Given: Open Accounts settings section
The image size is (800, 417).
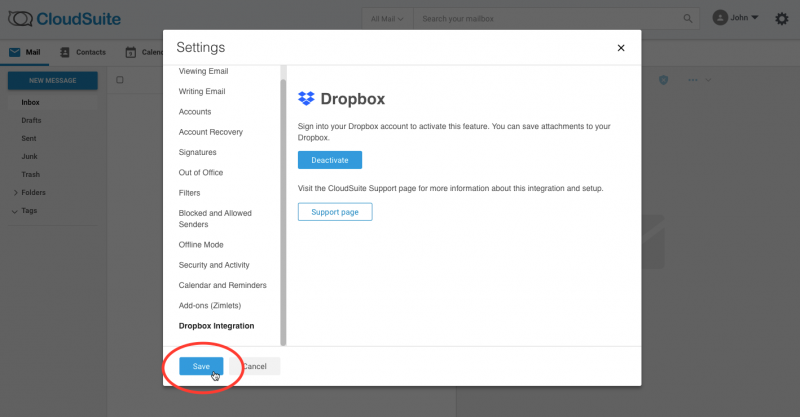Looking at the screenshot, I should [x=194, y=112].
